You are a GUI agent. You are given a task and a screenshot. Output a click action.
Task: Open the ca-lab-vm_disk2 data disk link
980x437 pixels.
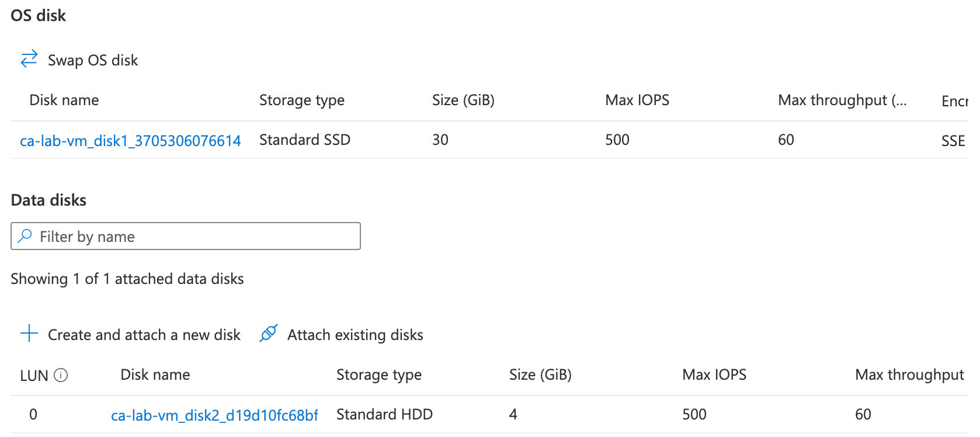(x=214, y=415)
